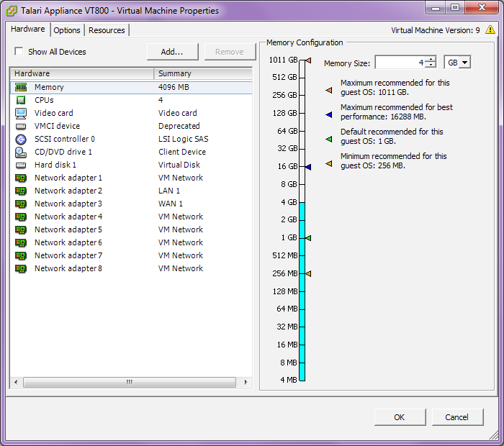Viewport: 504px width, 446px height.
Task: Click the Remove button
Action: 230,52
